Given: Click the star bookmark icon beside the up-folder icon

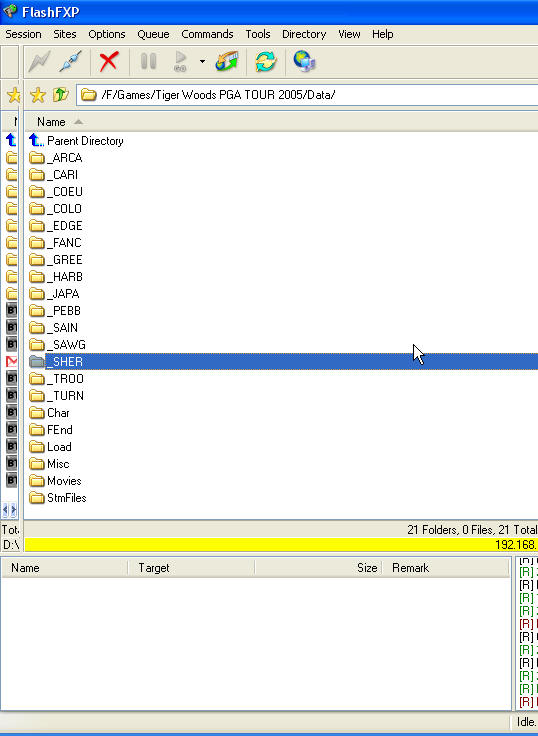Looking at the screenshot, I should (x=38, y=95).
